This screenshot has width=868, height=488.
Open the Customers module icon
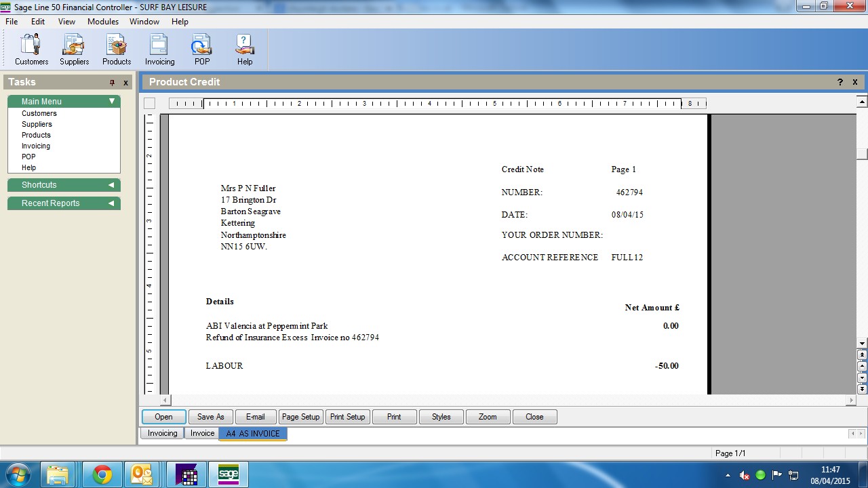click(x=31, y=49)
